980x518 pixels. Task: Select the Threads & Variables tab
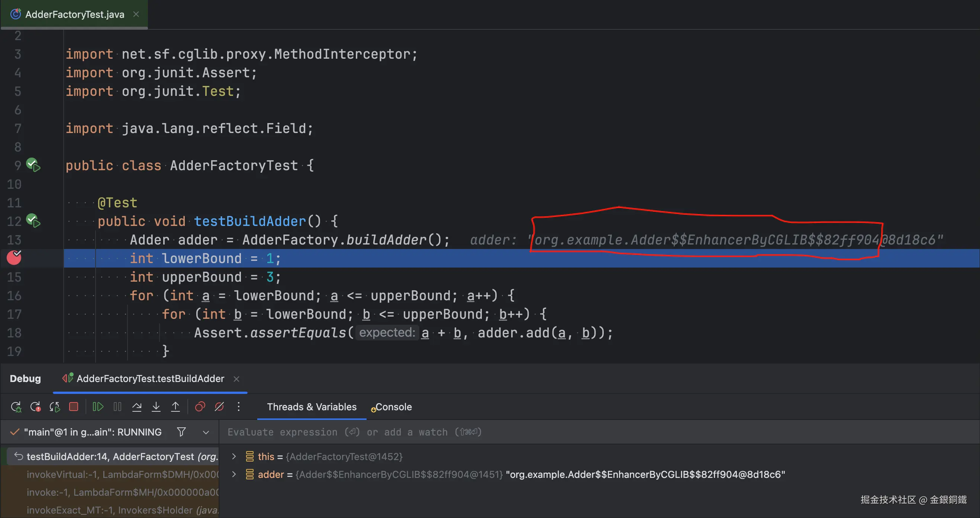(312, 407)
